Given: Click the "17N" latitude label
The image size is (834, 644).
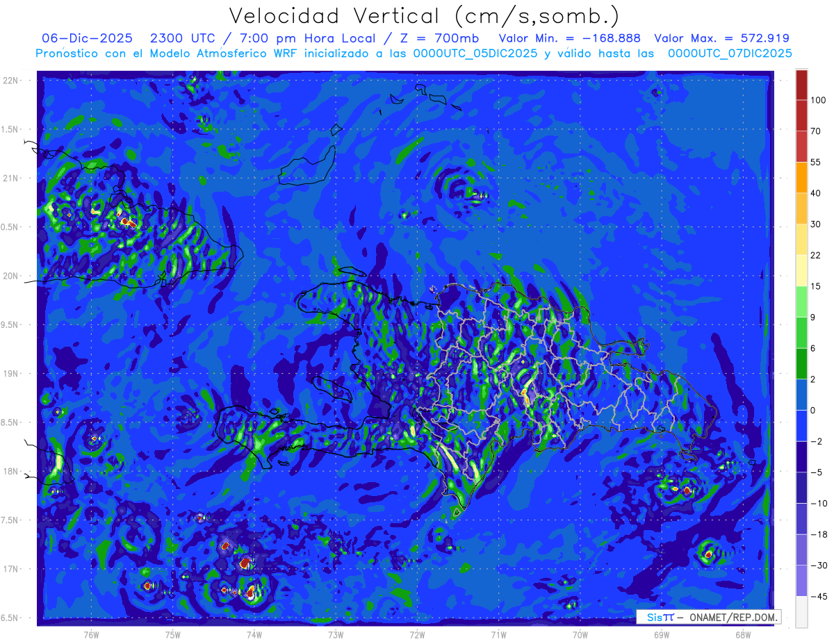Looking at the screenshot, I should [11, 569].
